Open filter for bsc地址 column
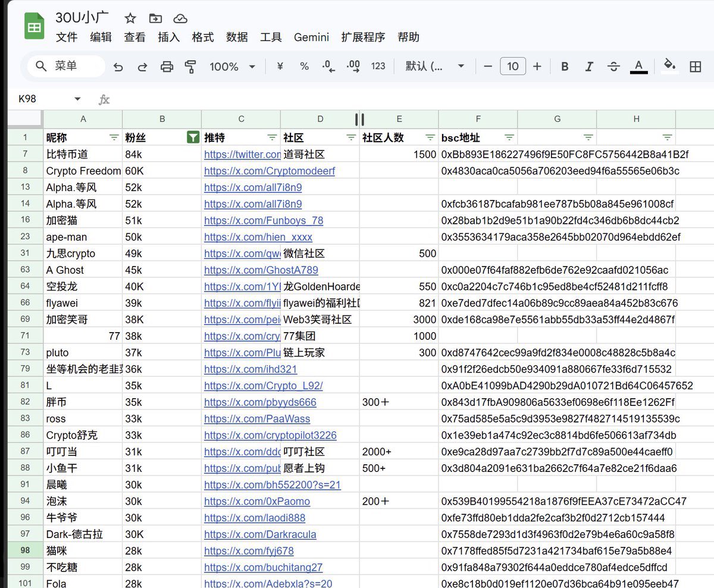 pos(509,137)
